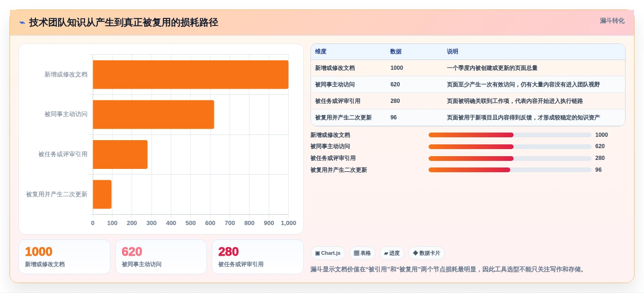The width and height of the screenshot is (644, 293).
Task: Click table cell 被任务或评审引用
Action: (338, 101)
